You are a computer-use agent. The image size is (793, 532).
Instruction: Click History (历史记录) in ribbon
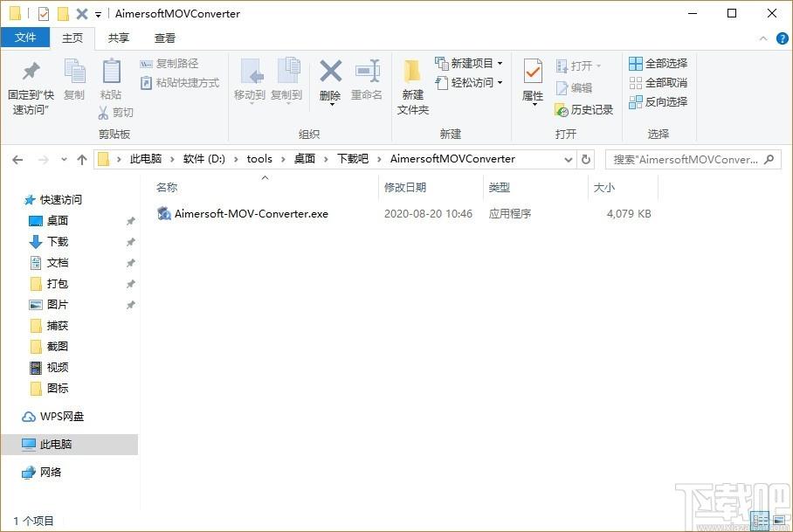pos(584,110)
